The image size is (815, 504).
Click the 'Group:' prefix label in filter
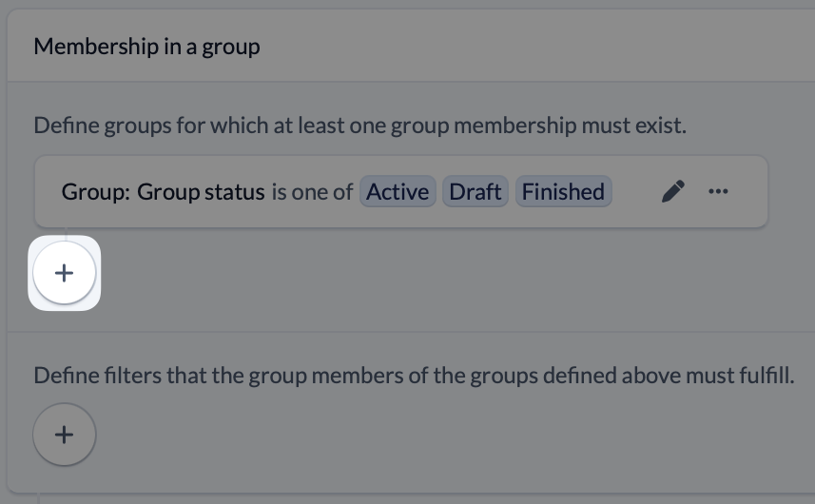[x=96, y=192]
